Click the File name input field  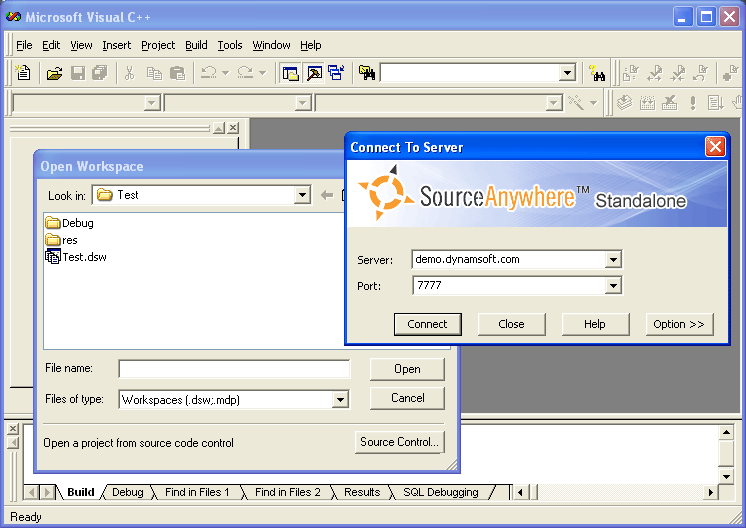coord(234,369)
